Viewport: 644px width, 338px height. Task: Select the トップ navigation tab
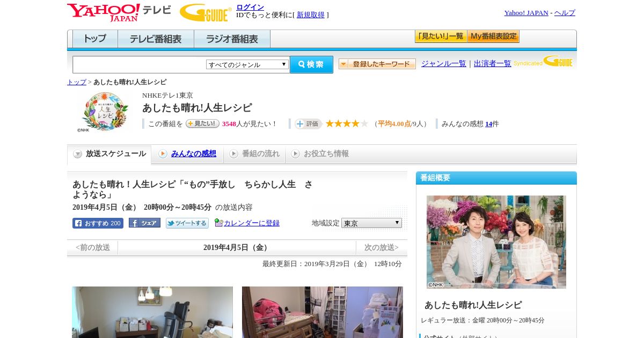click(95, 39)
